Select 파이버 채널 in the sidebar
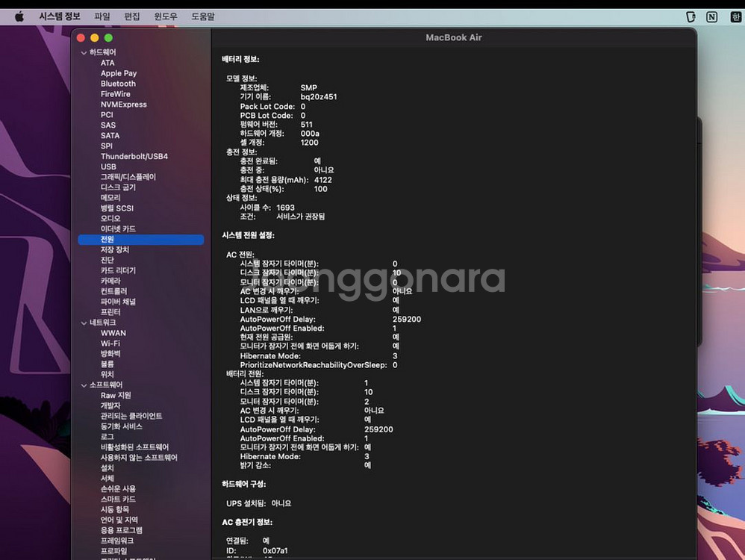Screen dimensions: 745x560 pos(118,302)
